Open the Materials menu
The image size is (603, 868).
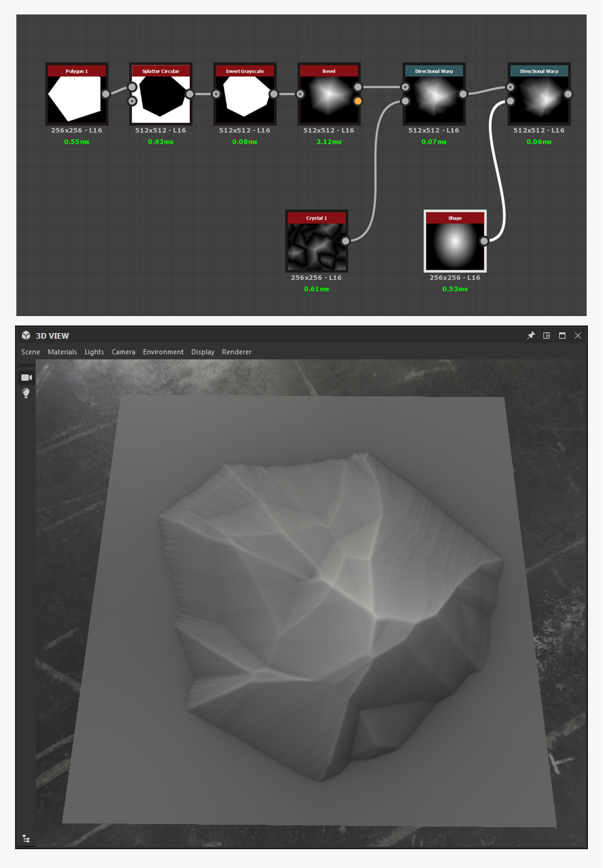62,352
